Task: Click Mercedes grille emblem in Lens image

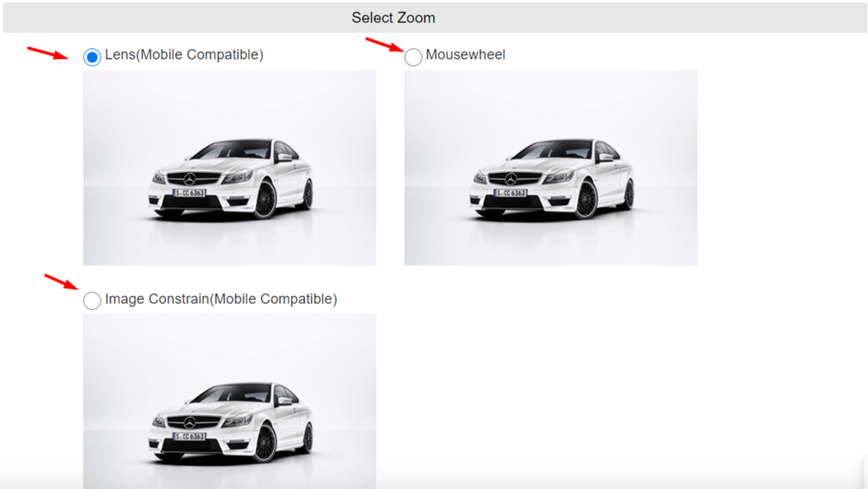Action: pos(190,179)
